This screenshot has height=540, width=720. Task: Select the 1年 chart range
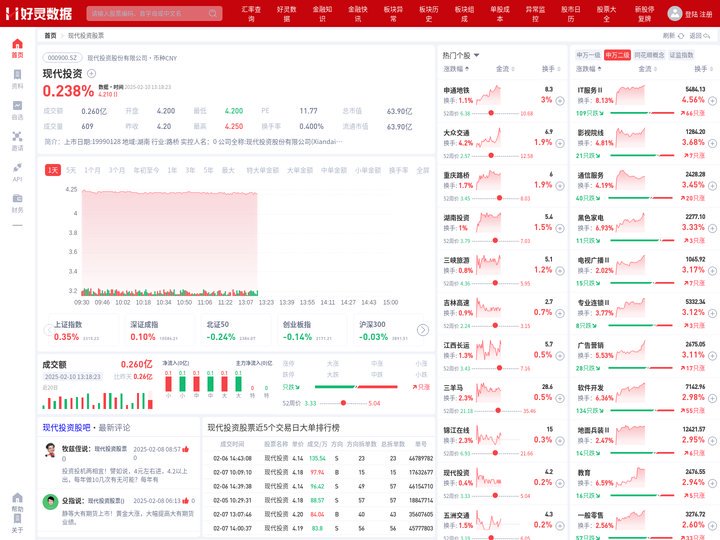[172, 170]
